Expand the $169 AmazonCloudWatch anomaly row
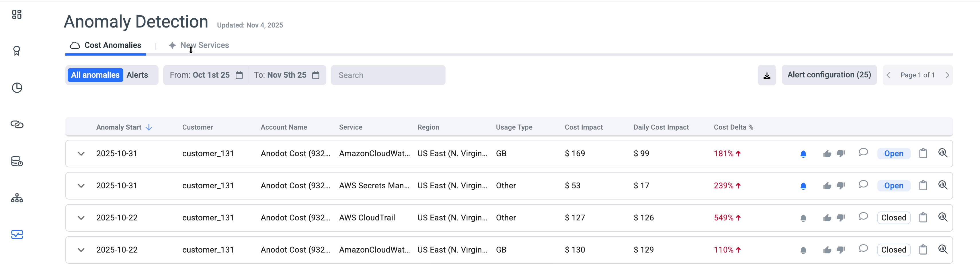This screenshot has height=266, width=980. [x=81, y=154]
